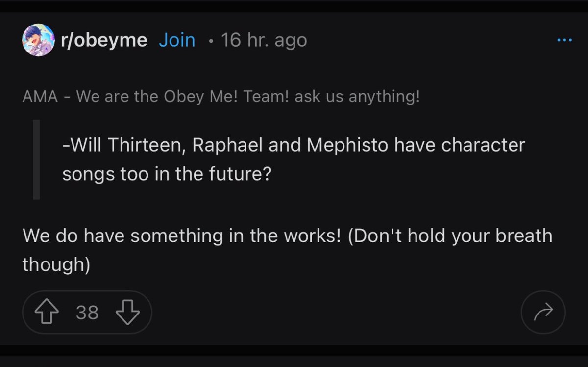Downvote the Obey Me team reply
The width and height of the screenshot is (588, 367).
point(127,313)
